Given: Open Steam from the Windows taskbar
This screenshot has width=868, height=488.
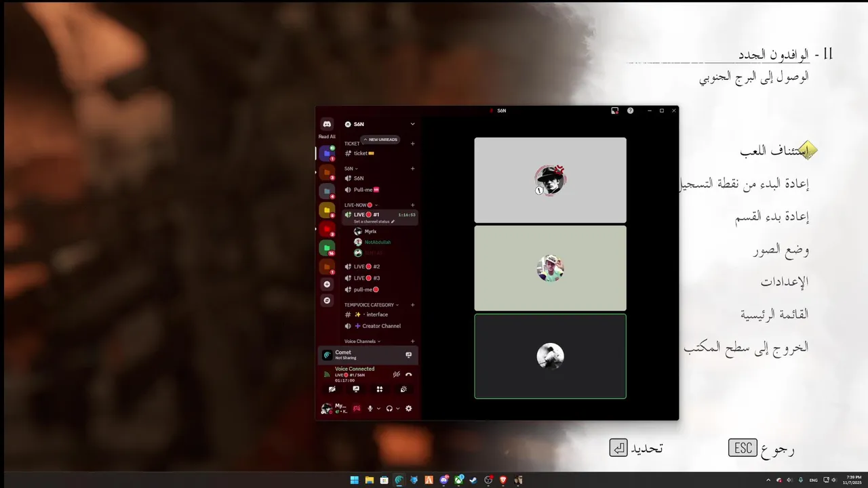Looking at the screenshot, I should (x=473, y=480).
